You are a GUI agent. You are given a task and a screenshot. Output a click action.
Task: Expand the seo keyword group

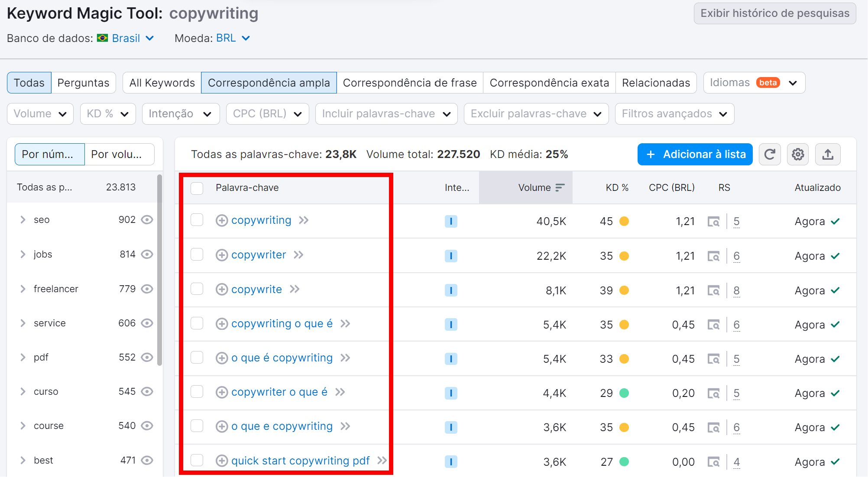pyautogui.click(x=23, y=220)
